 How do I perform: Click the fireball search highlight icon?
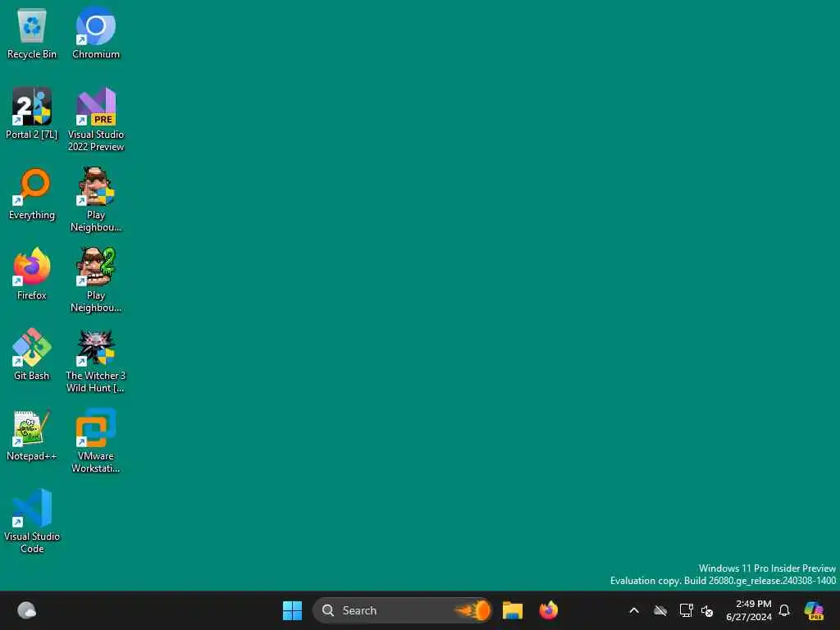click(x=473, y=610)
